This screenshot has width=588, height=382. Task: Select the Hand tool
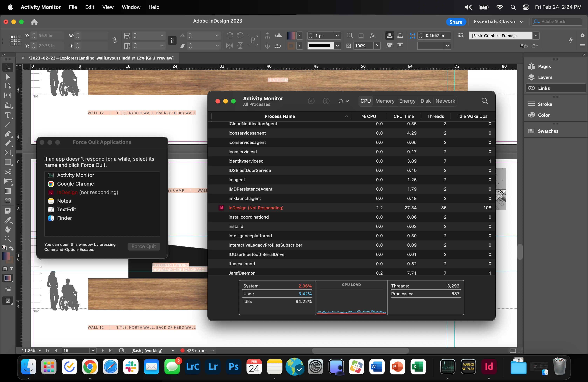(x=8, y=229)
